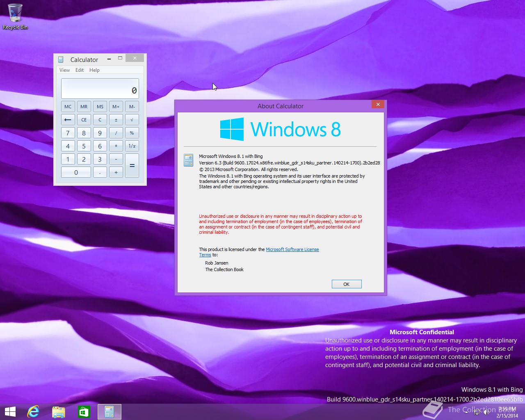Viewport: 525px width, 420px height.
Task: Open the Windows Start button
Action: 10,411
